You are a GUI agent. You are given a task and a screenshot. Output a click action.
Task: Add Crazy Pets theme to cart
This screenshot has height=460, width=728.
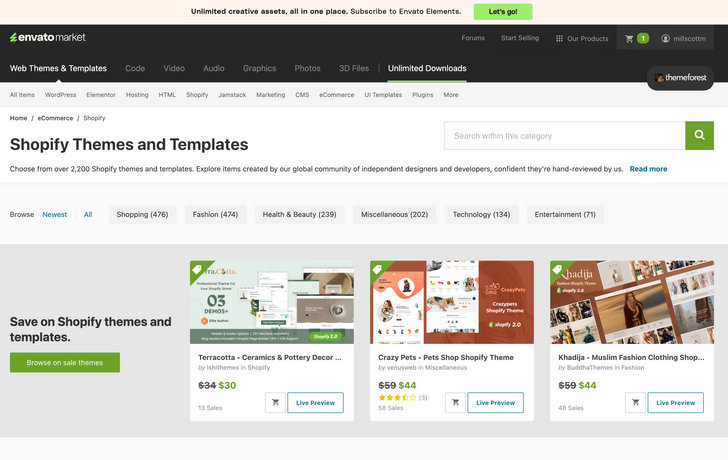coord(456,402)
